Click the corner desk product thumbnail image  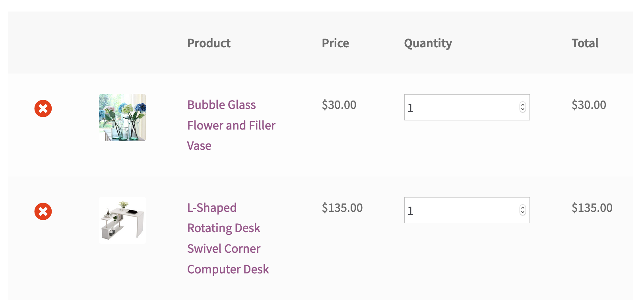122,220
